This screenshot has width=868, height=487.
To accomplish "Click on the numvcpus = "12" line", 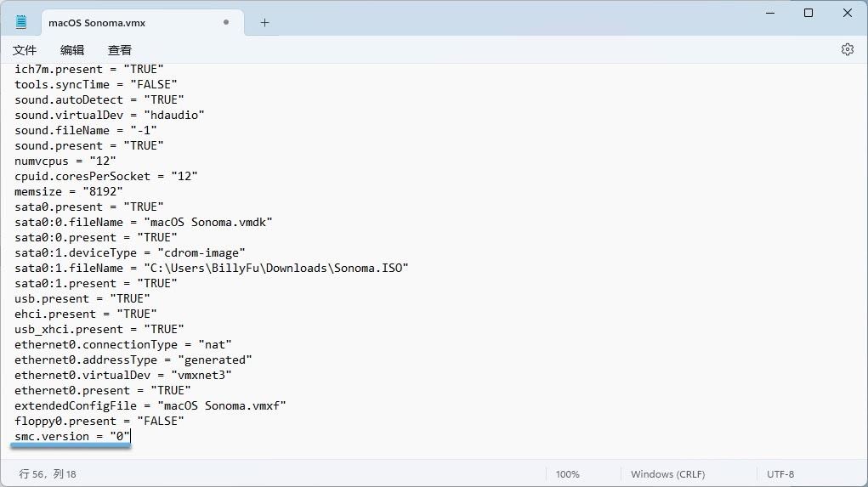I will click(x=65, y=161).
